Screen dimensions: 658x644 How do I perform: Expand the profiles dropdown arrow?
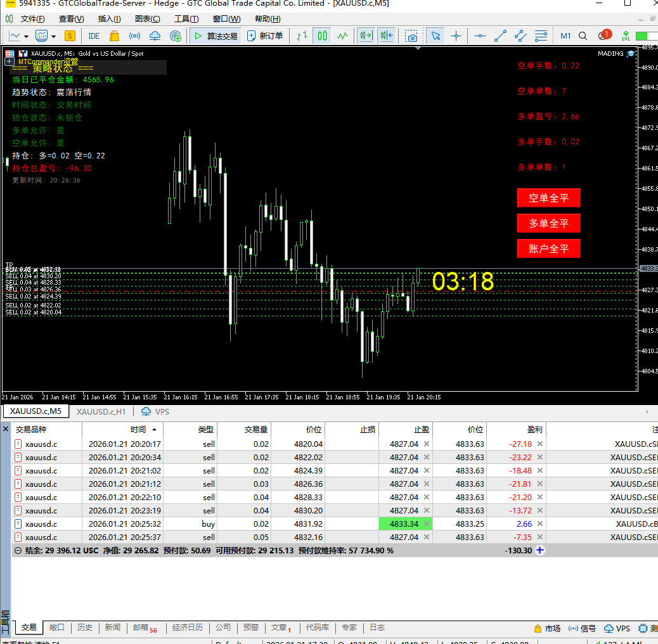(53, 37)
